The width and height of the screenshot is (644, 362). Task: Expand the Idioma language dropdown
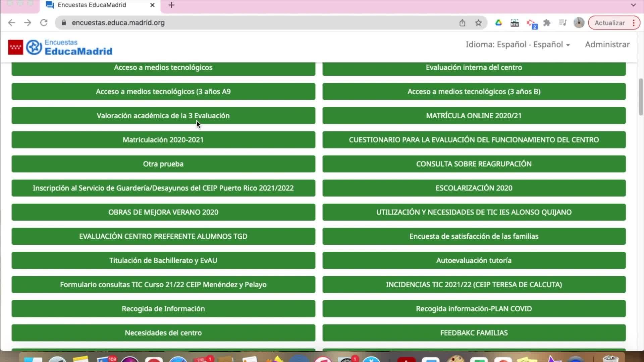(517, 45)
